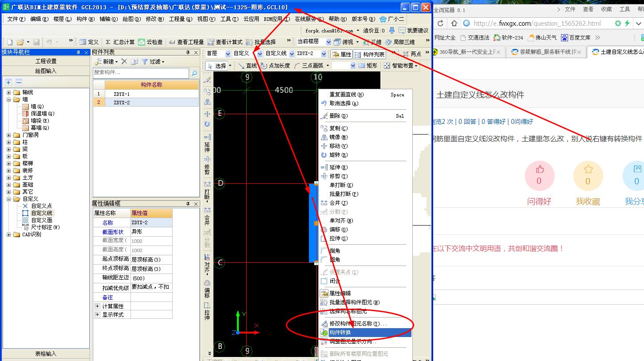The height and width of the screenshot is (361, 644).
Task: Expand the 轴线 tree node
Action: 9,92
